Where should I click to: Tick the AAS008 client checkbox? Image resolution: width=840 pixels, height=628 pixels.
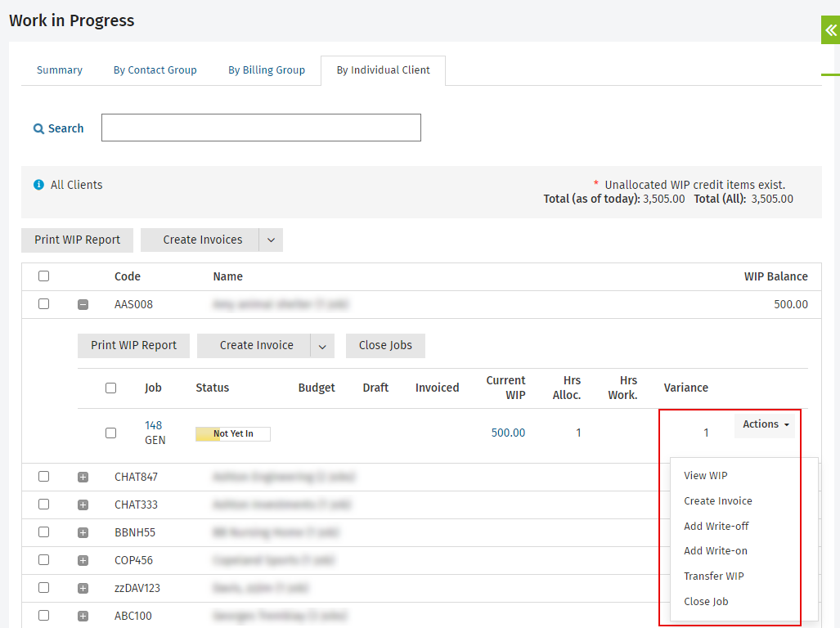(x=44, y=304)
